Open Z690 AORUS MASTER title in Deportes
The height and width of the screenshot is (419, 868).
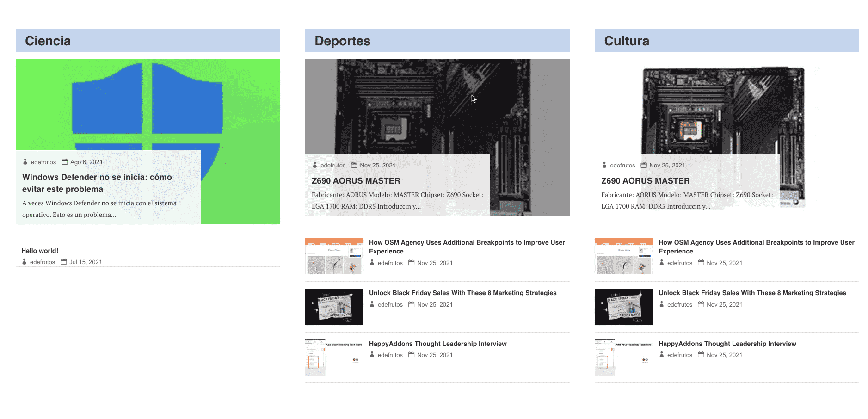[356, 181]
